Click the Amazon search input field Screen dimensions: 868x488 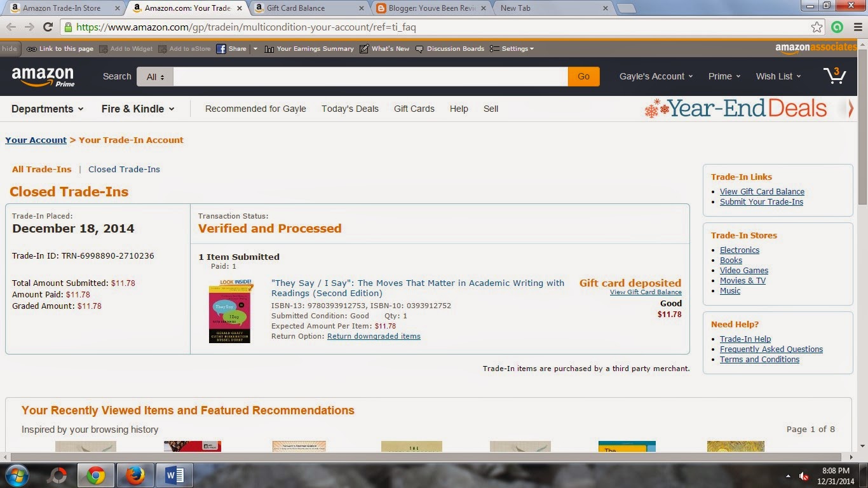pyautogui.click(x=370, y=76)
